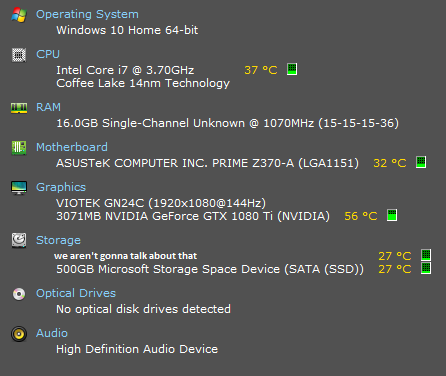Open the CPU section heading

click(x=48, y=54)
